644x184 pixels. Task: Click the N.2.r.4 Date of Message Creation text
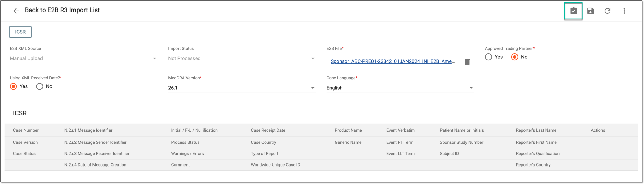[95, 165]
